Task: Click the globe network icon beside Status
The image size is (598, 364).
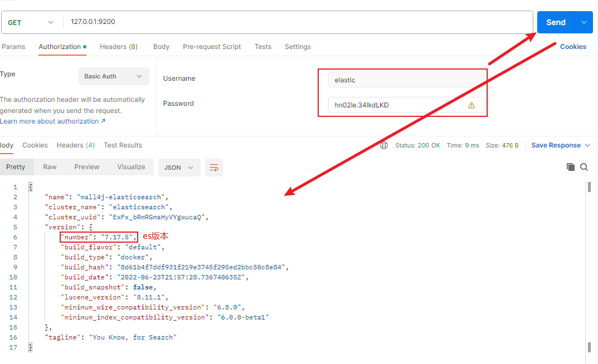Action: click(384, 145)
